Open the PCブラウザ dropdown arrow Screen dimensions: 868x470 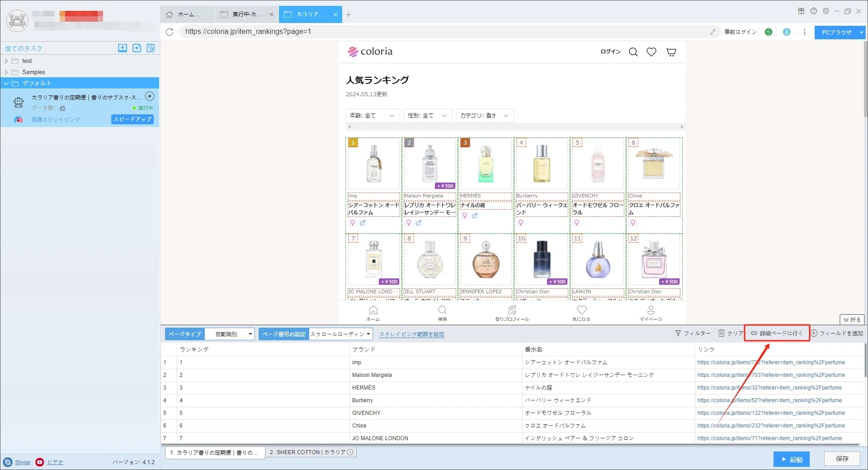861,32
